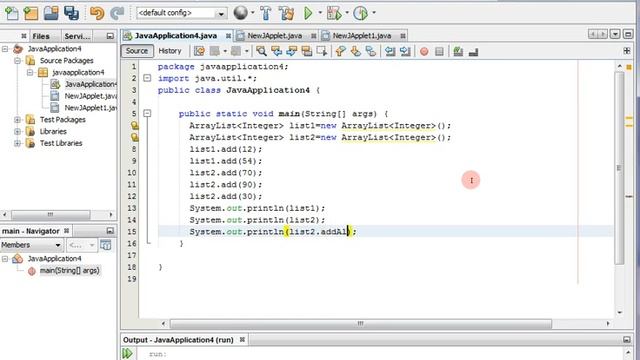Select the NewJApplet.java editor tab
Screen dimensions: 640x360
275,36
